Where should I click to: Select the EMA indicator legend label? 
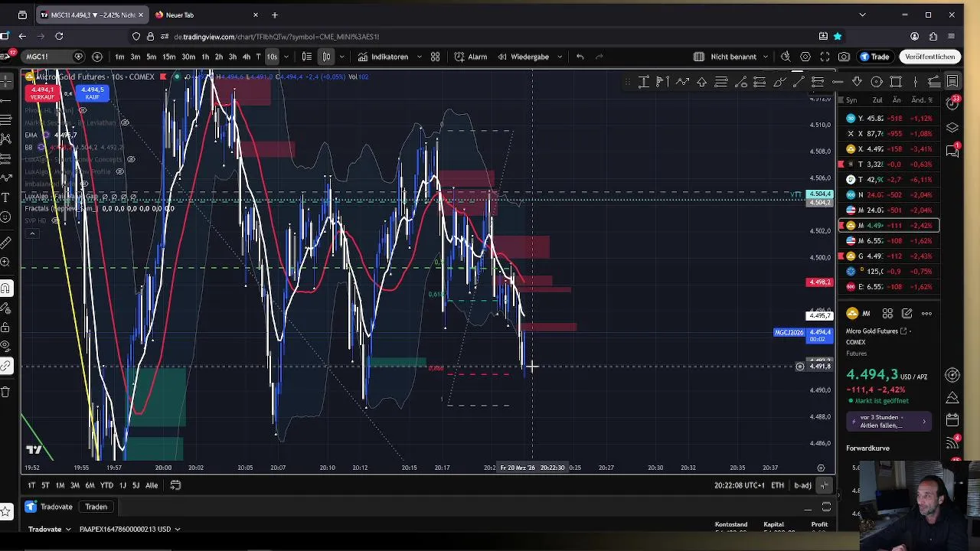coord(31,135)
